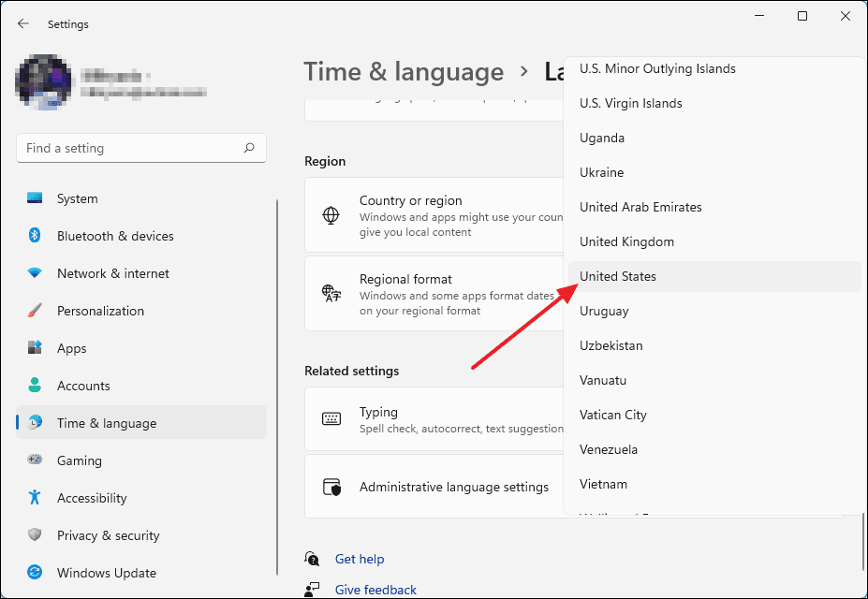Click inside the Find a setting search box
Image resolution: width=868 pixels, height=599 pixels.
tap(140, 148)
